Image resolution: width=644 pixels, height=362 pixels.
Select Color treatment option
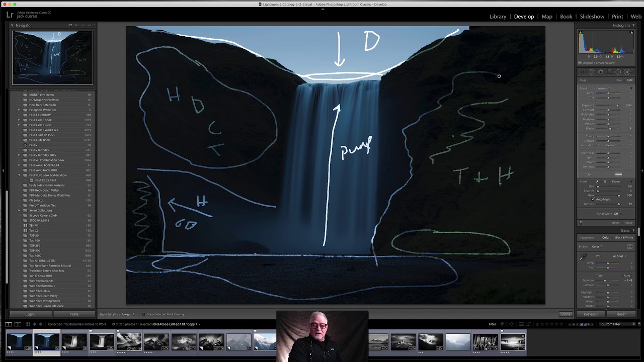[x=606, y=237]
